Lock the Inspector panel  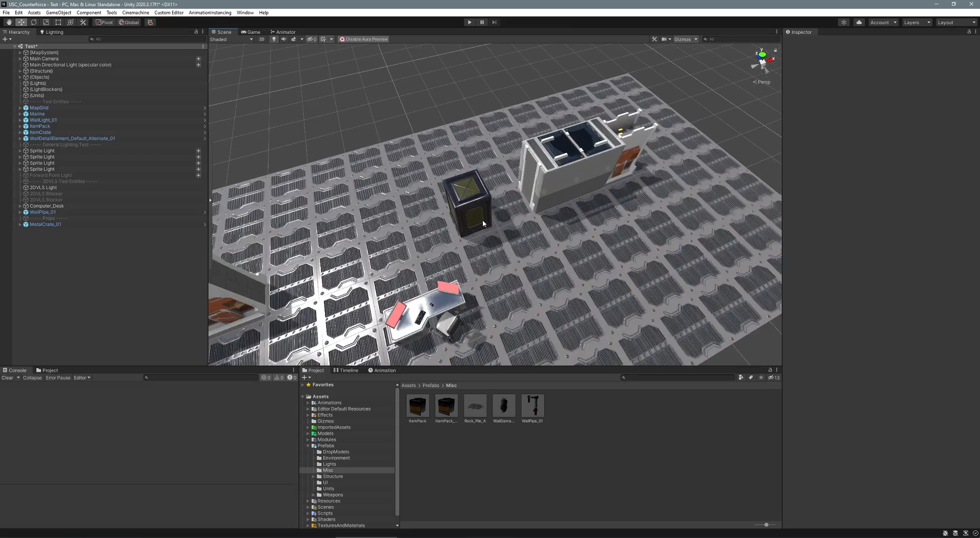click(x=969, y=32)
